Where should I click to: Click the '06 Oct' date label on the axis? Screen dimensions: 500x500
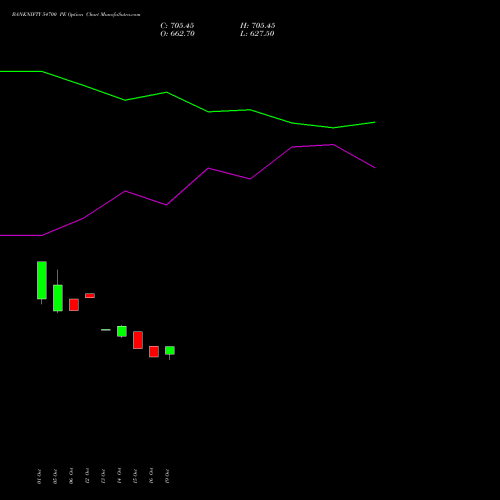click(71, 476)
